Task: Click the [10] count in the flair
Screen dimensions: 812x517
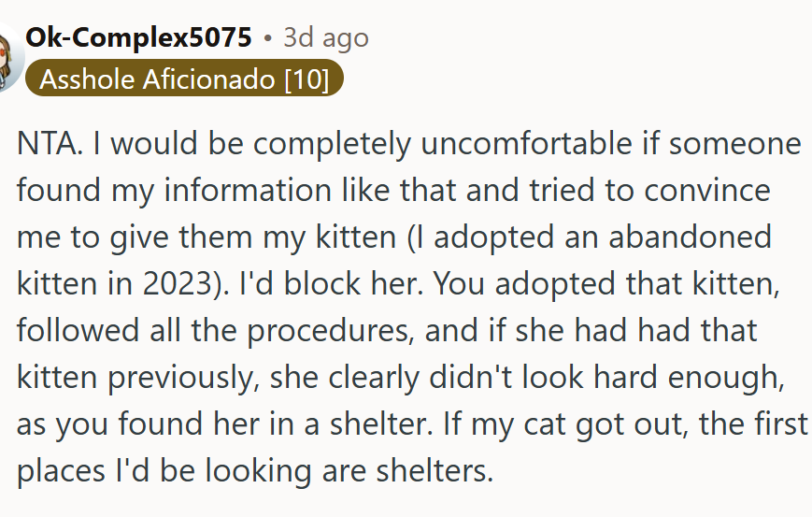Action: click(306, 79)
